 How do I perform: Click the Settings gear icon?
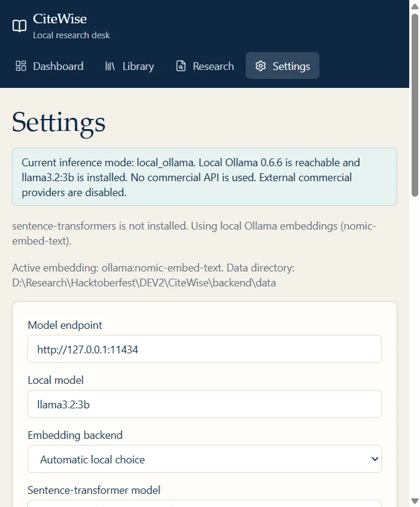pyautogui.click(x=260, y=66)
